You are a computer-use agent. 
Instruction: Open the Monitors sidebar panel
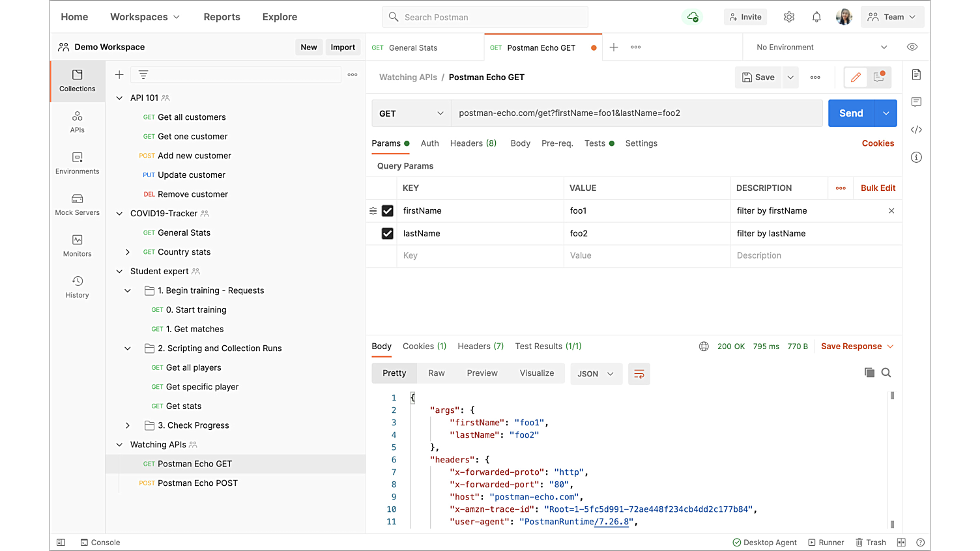click(77, 246)
